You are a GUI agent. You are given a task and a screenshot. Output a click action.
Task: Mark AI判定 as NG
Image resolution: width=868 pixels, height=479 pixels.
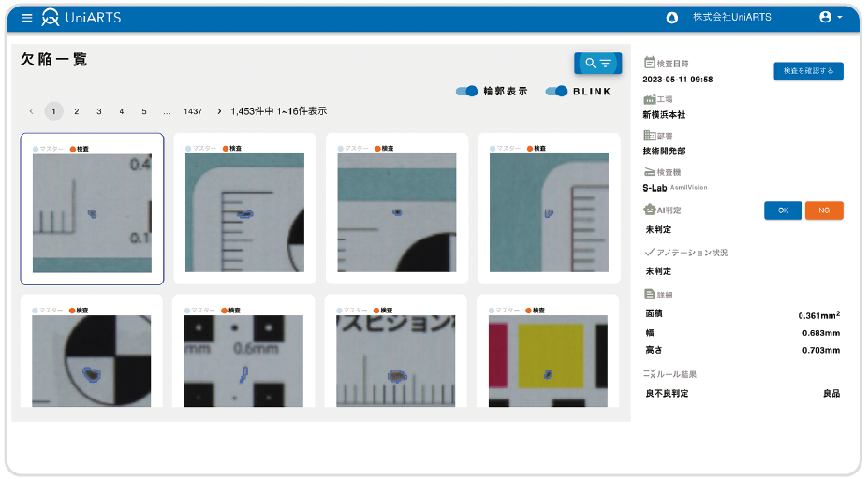pos(824,210)
